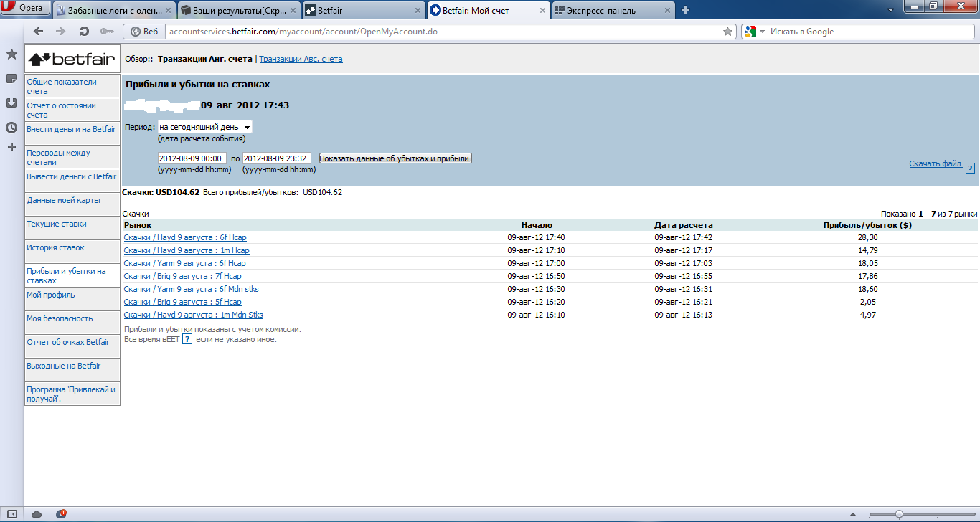Open a new tab with plus button
This screenshot has height=522, width=980.
click(686, 10)
